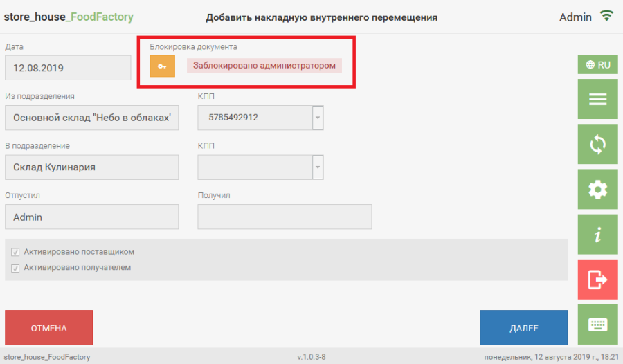Select the 'Из подразделения' field
The image size is (623, 364).
[91, 118]
